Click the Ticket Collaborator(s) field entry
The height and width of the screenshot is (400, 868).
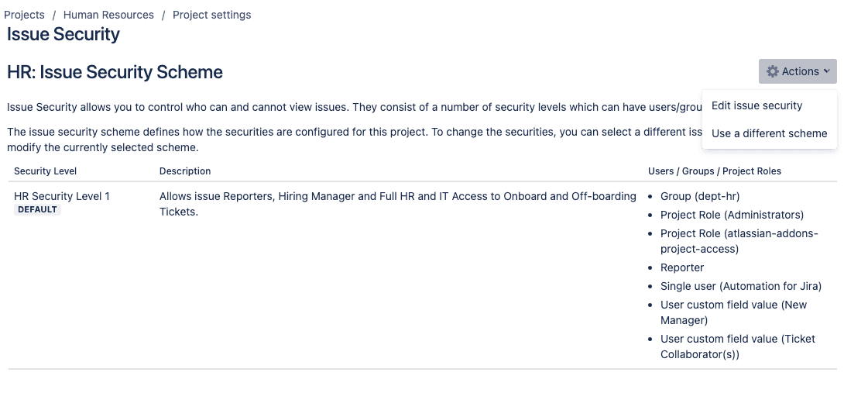click(x=737, y=347)
